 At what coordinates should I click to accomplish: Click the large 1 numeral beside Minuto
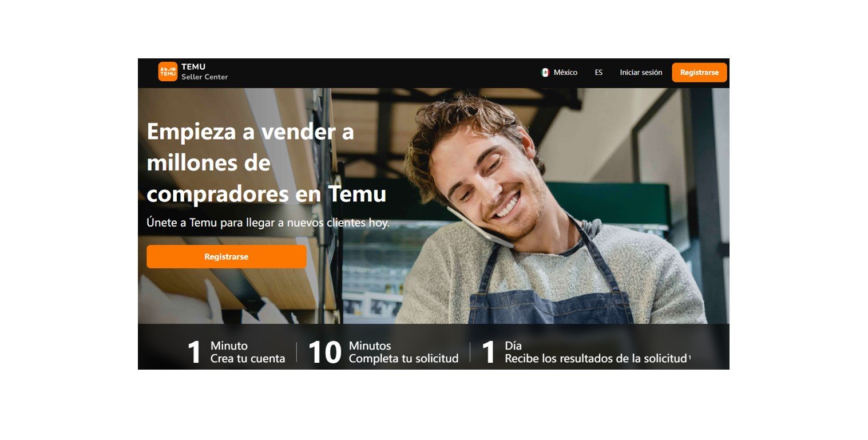[x=195, y=352]
